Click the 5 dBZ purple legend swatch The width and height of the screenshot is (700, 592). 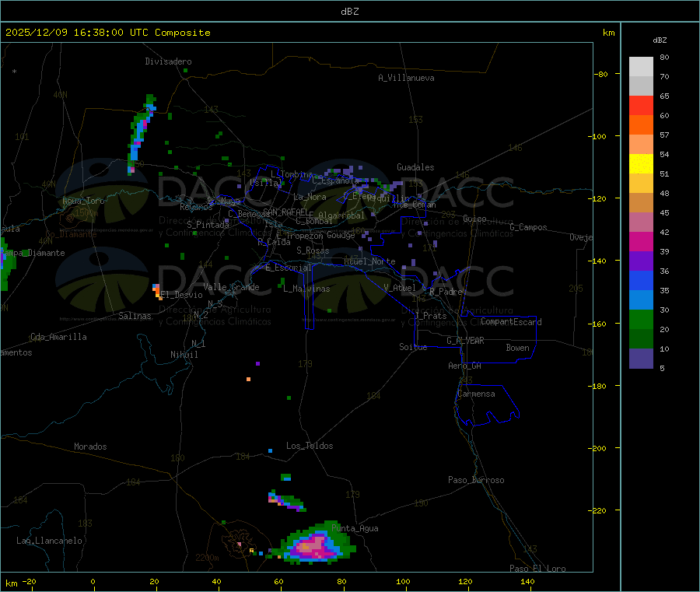tap(641, 359)
